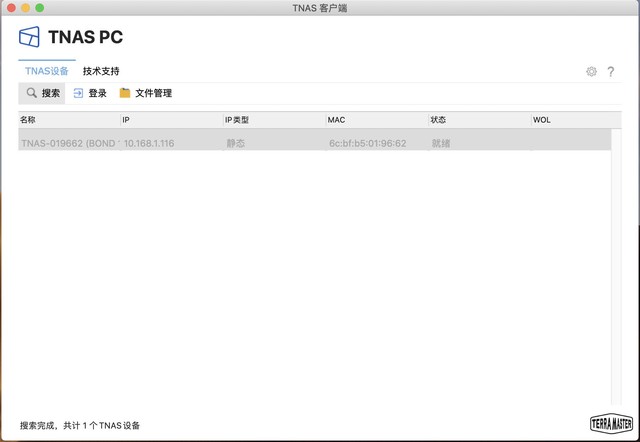Close the TNAS 客户端 window

tap(11, 8)
